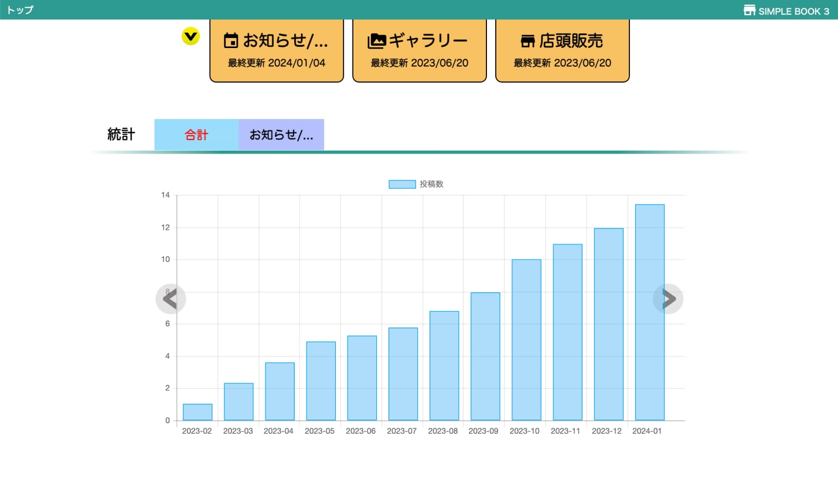Click the 10 y-axis label
838x504 pixels.
click(x=165, y=259)
